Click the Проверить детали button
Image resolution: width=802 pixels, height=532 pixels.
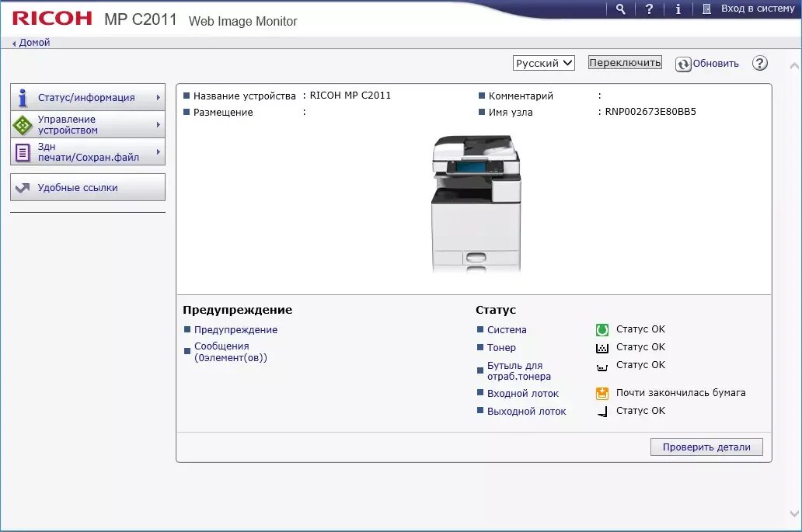point(706,447)
